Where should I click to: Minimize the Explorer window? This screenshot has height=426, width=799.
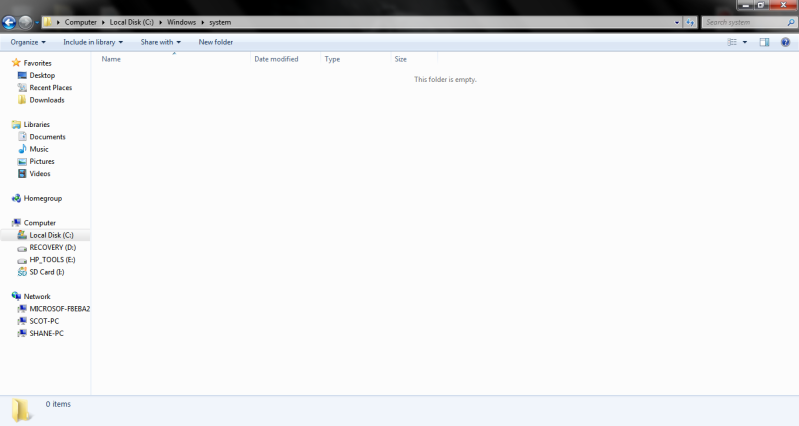pos(745,5)
